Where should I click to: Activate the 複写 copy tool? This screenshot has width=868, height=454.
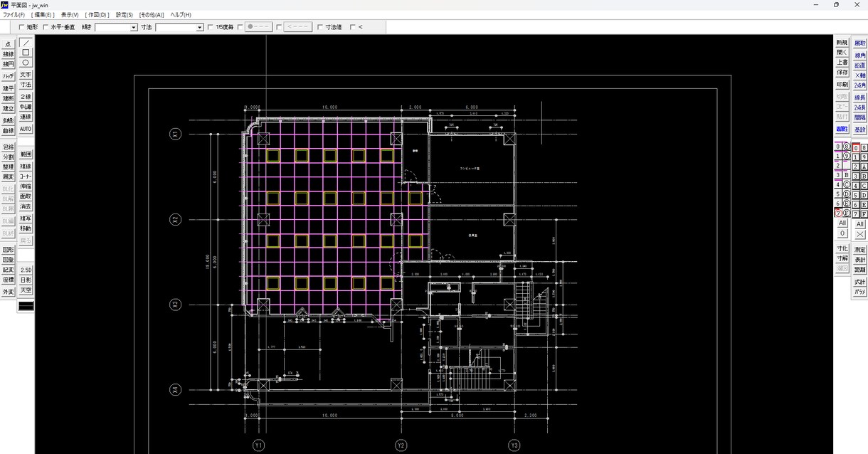26,218
